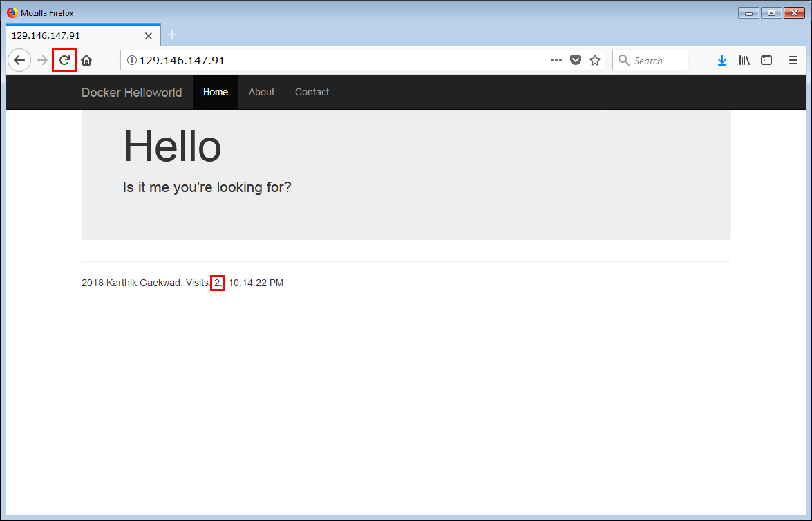The width and height of the screenshot is (812, 521).
Task: Open the Firefox hamburger menu
Action: tap(793, 60)
